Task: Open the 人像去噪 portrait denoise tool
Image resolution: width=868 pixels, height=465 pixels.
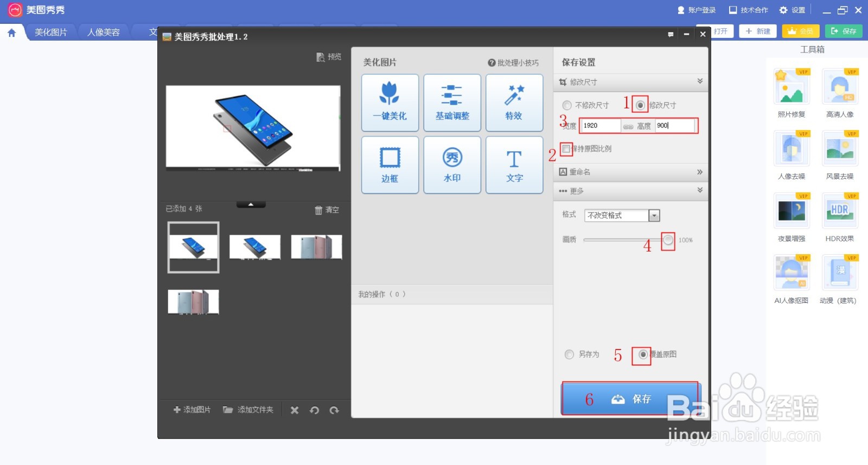Action: tap(792, 156)
